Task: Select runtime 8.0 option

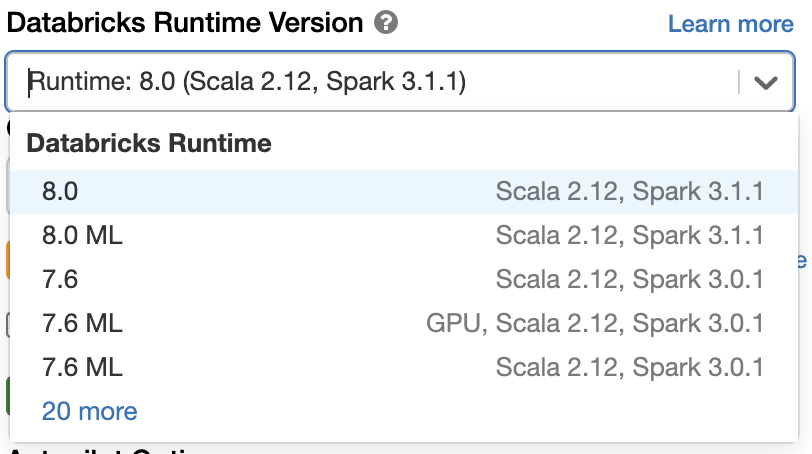Action: (60, 192)
